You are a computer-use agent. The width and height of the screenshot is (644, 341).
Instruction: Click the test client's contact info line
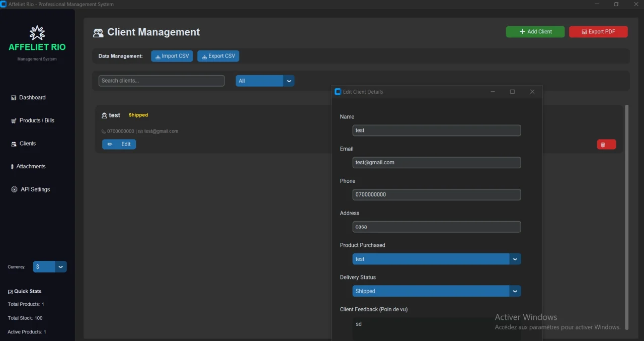point(140,131)
